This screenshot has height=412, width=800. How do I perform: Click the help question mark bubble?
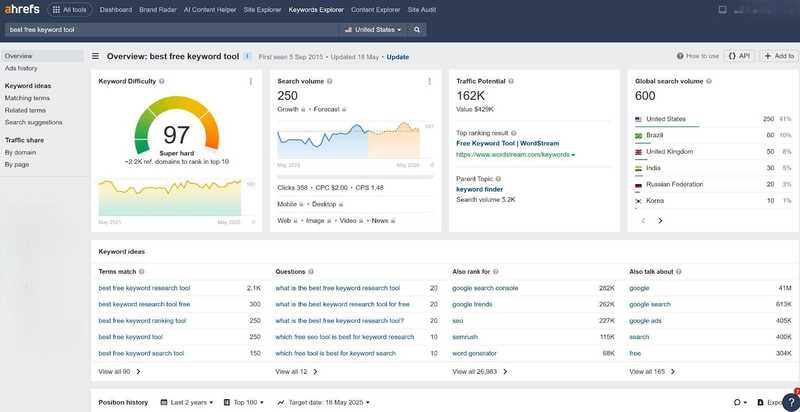coord(791,401)
